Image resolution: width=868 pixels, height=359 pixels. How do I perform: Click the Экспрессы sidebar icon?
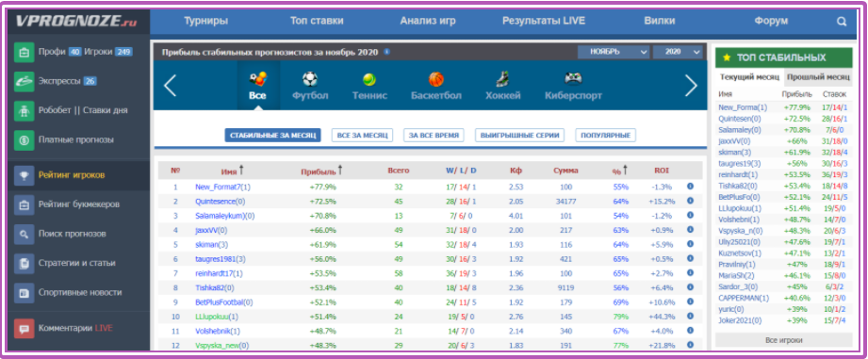[x=24, y=81]
